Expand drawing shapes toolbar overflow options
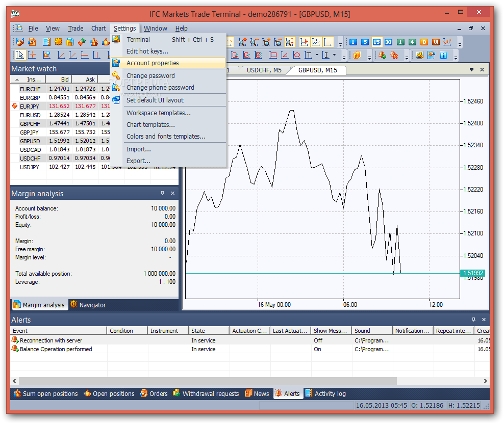Screen dimensions: 504x424 344,58
